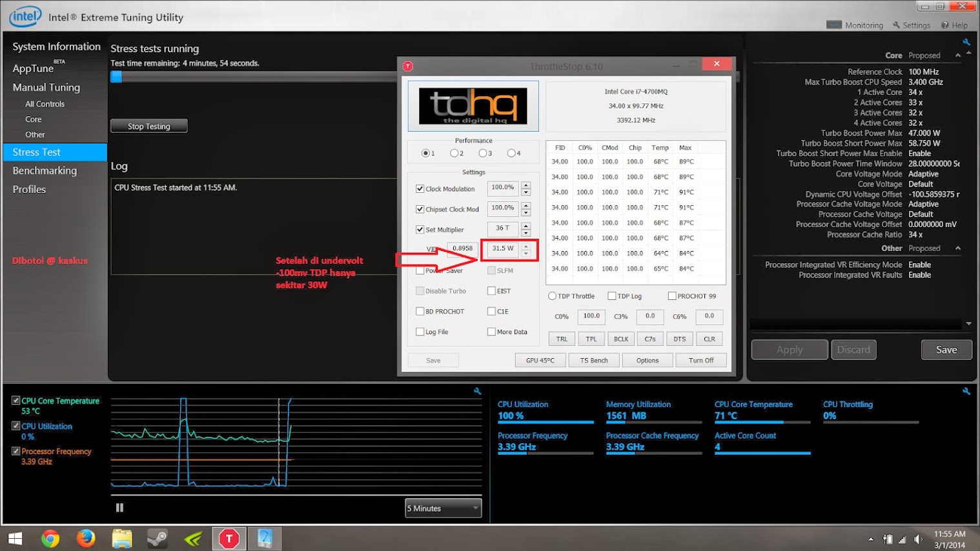980x551 pixels.
Task: Pause the monitoring graph
Action: pos(119,508)
